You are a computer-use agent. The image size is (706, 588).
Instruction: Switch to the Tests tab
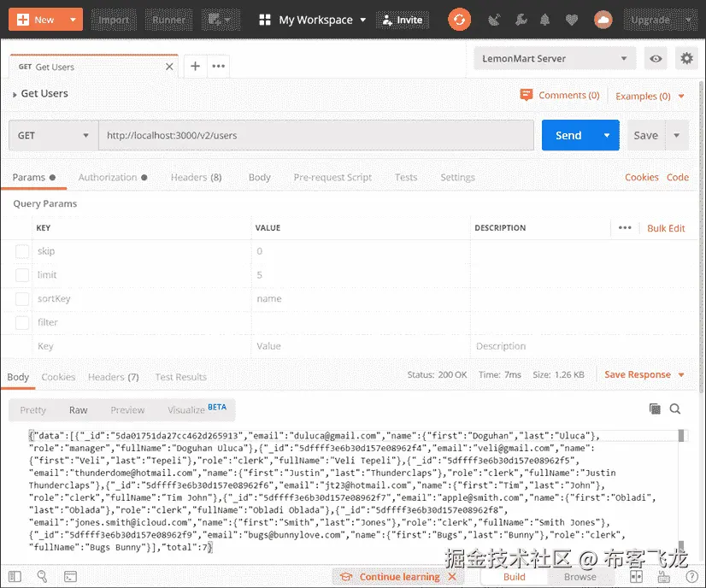point(406,178)
